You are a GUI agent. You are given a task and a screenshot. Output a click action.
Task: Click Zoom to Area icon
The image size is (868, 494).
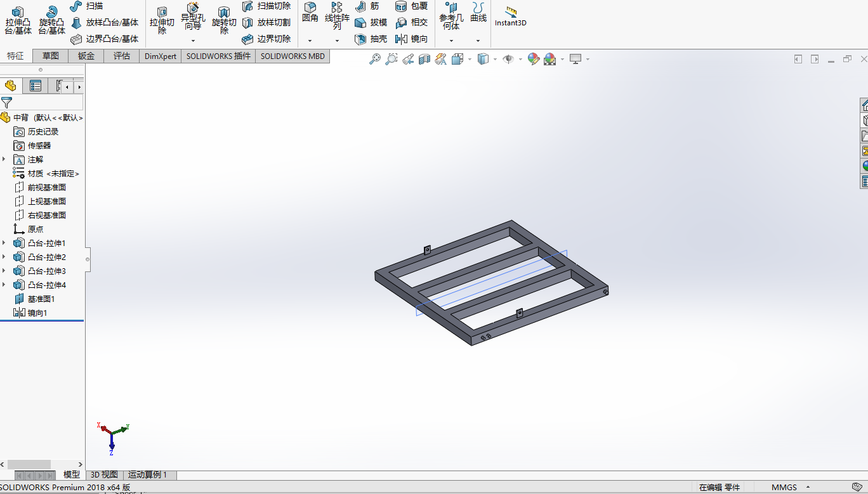(391, 59)
